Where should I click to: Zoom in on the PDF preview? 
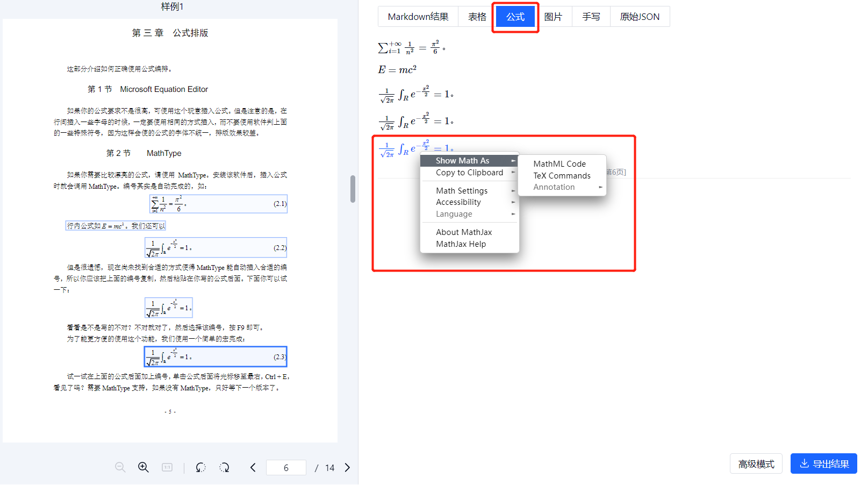point(143,467)
